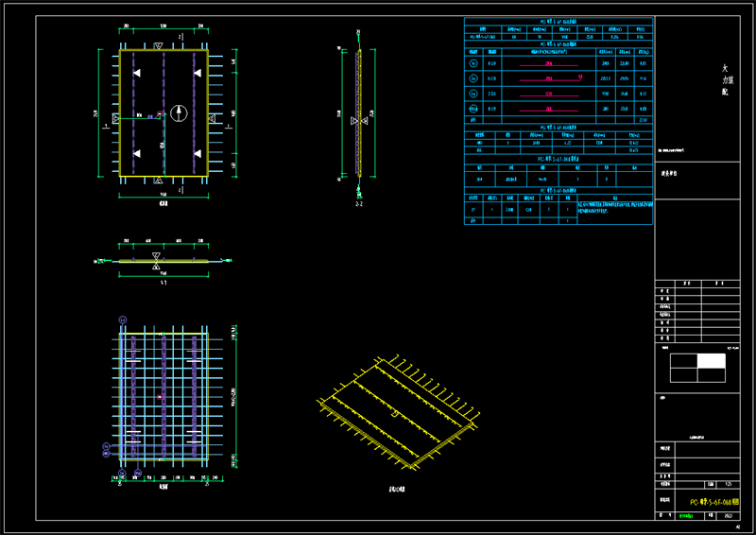756x535 pixels.
Task: Click the lower-left white lifting-point triangle in the plan view
Action: pyautogui.click(x=137, y=153)
